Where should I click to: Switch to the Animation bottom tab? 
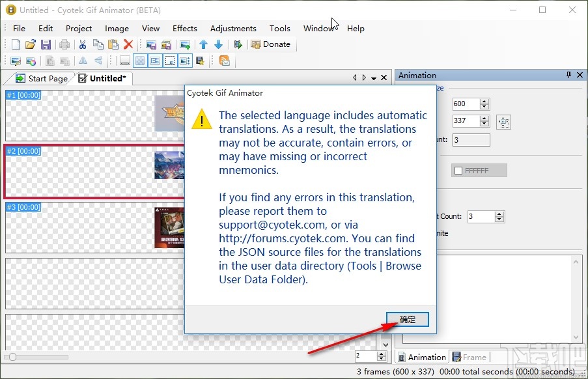tap(422, 358)
